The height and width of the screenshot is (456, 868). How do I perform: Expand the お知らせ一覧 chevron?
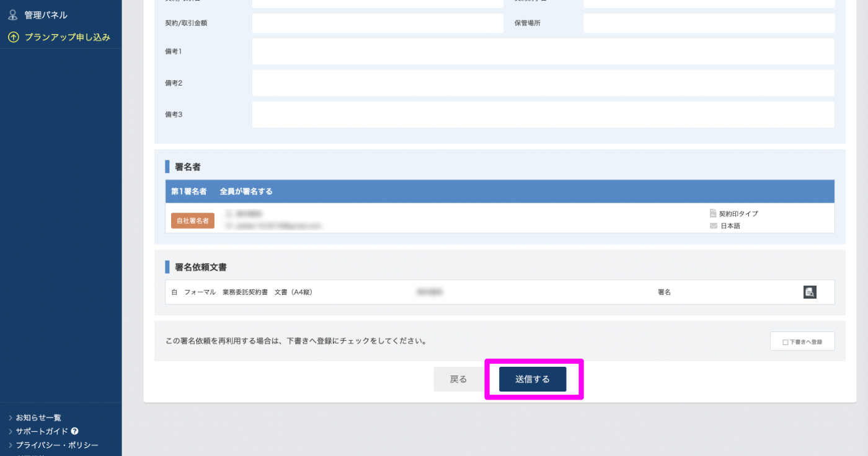coord(11,418)
